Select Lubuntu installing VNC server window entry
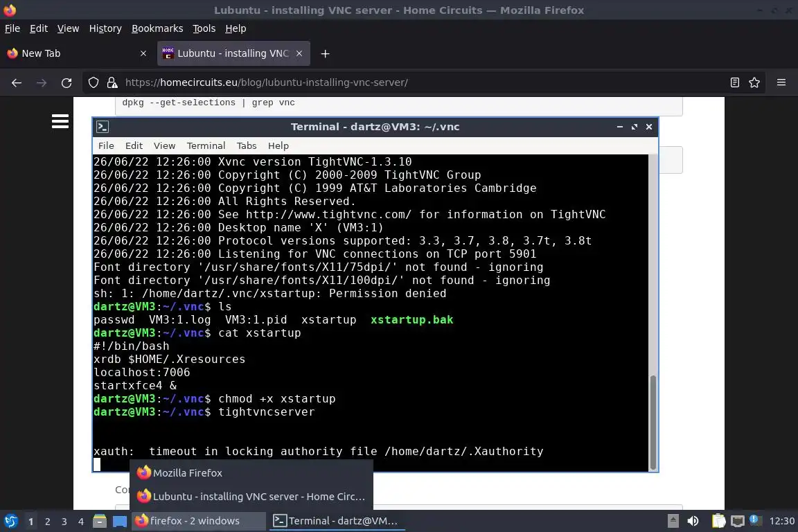Viewport: 798px width, 532px height. pos(251,497)
